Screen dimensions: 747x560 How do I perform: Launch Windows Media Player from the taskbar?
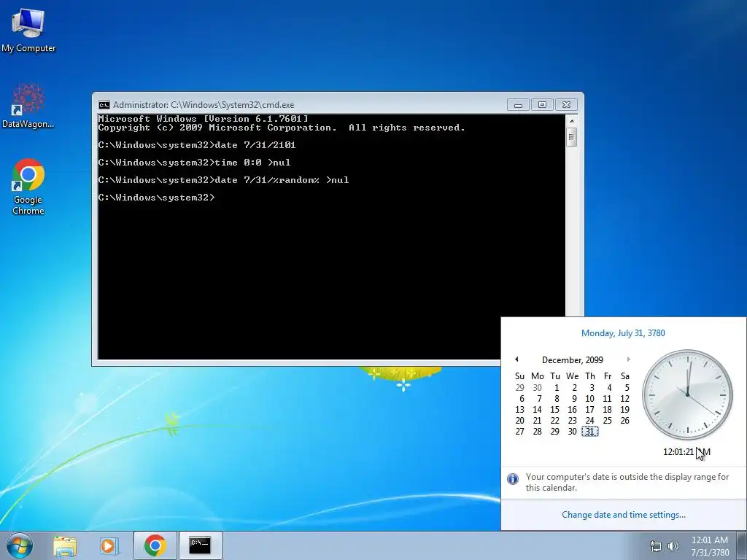click(109, 545)
